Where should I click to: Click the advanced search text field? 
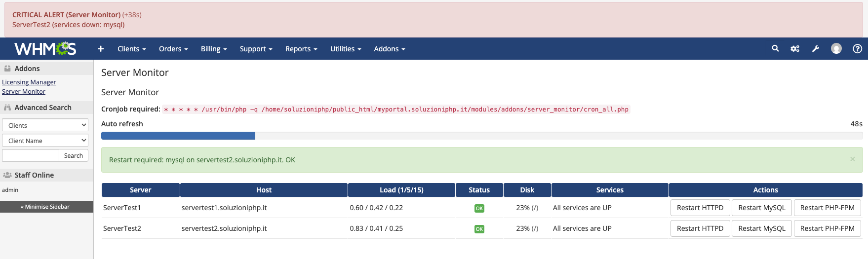(31, 156)
